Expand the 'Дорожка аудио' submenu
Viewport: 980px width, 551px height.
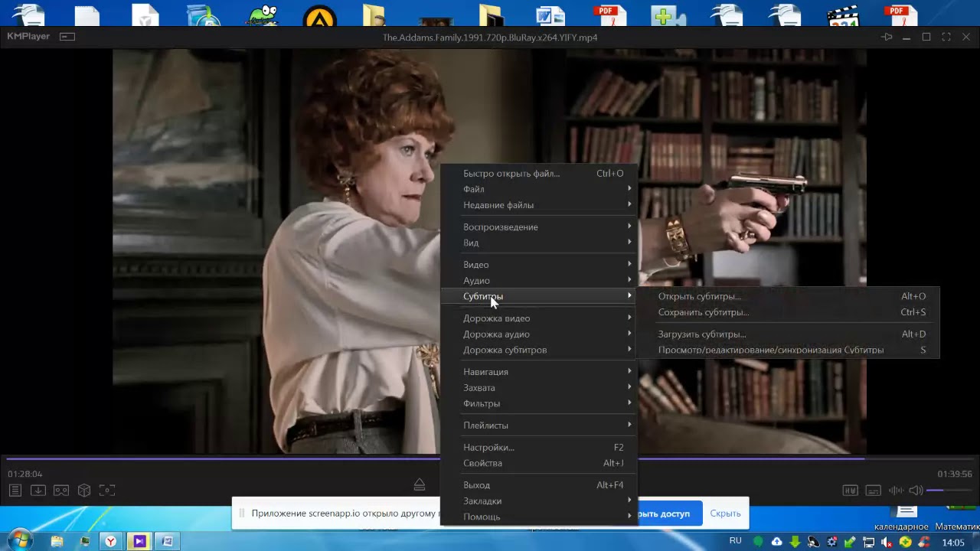(539, 334)
